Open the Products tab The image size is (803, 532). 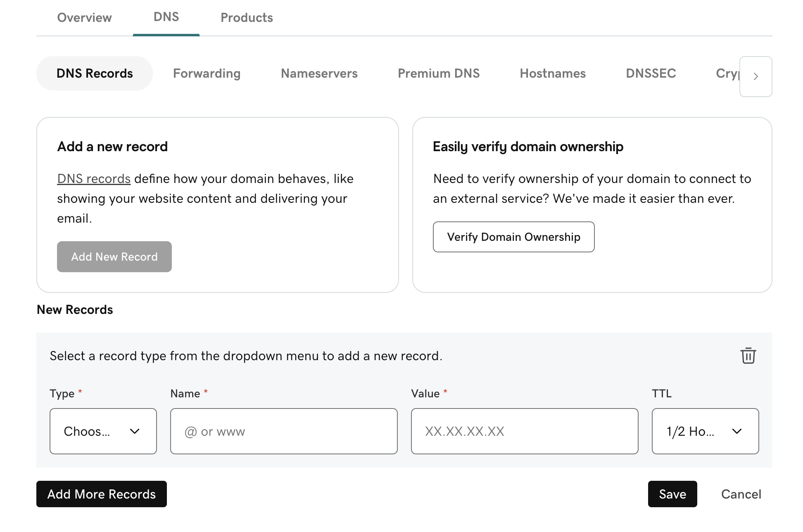coord(246,17)
